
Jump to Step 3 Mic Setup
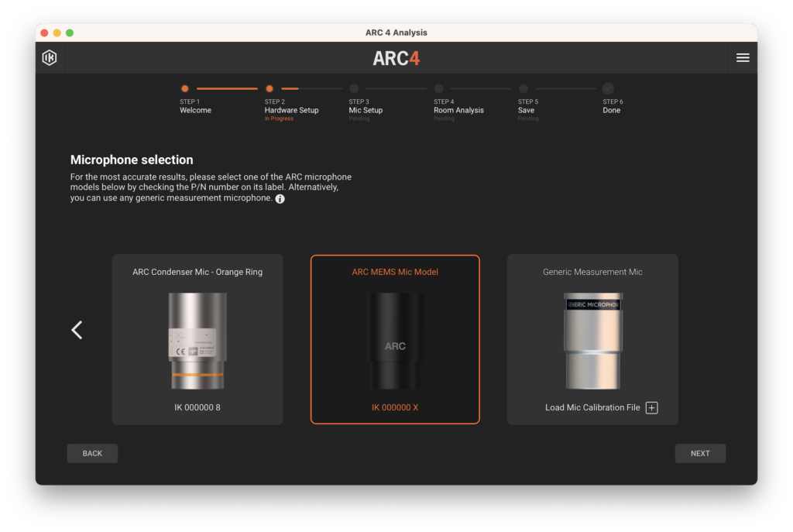pos(354,89)
